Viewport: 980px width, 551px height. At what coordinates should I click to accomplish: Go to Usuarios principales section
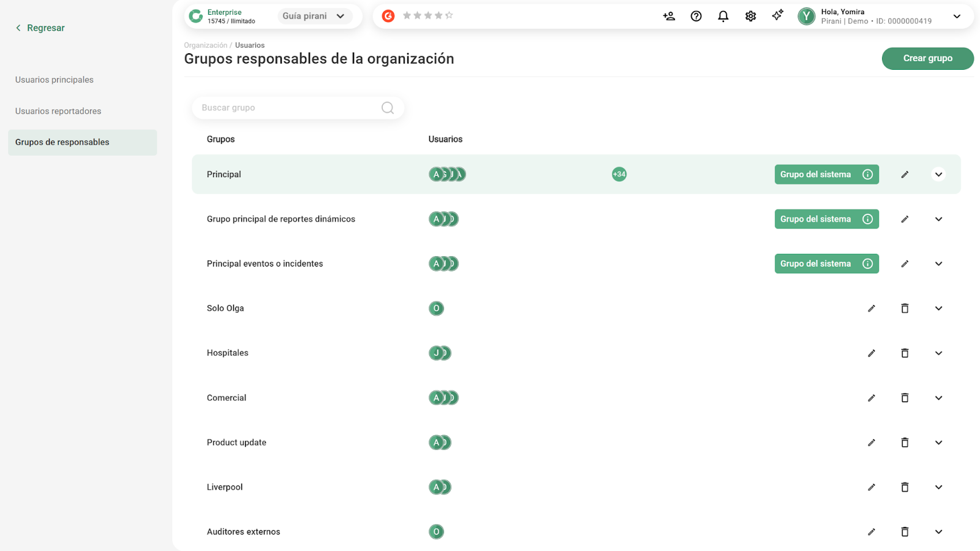pyautogui.click(x=55, y=80)
